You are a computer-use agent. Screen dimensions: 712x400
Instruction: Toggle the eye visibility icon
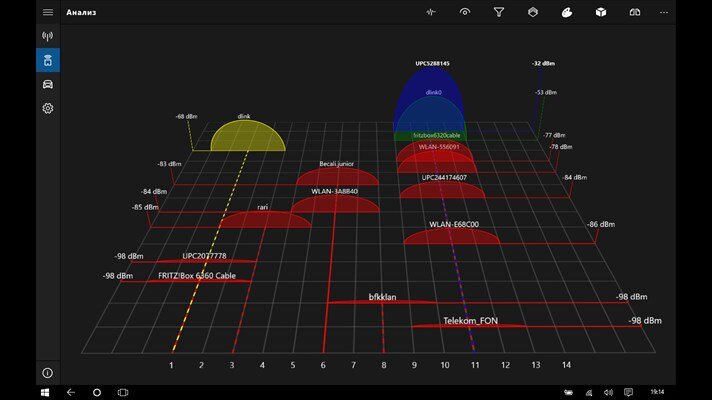click(x=465, y=13)
